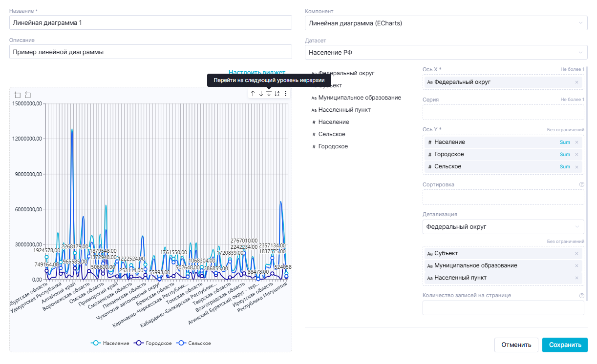Select Муниципальное образование in dataset field list
Viewport: 597px width, 364px height.
pyautogui.click(x=359, y=98)
